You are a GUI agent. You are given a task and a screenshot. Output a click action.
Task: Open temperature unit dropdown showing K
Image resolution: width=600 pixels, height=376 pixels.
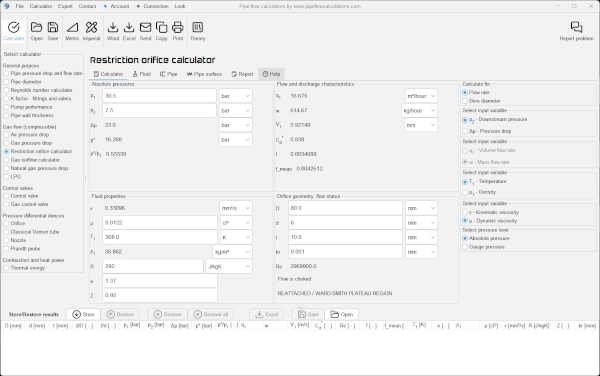click(x=236, y=237)
